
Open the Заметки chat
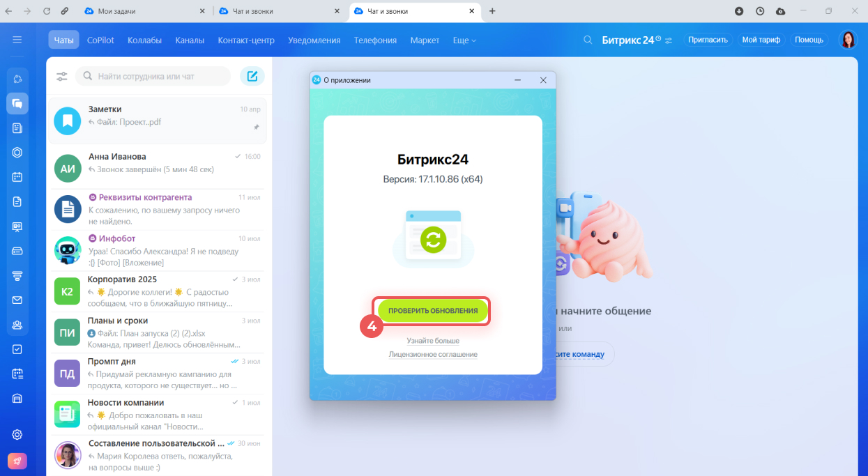(159, 120)
